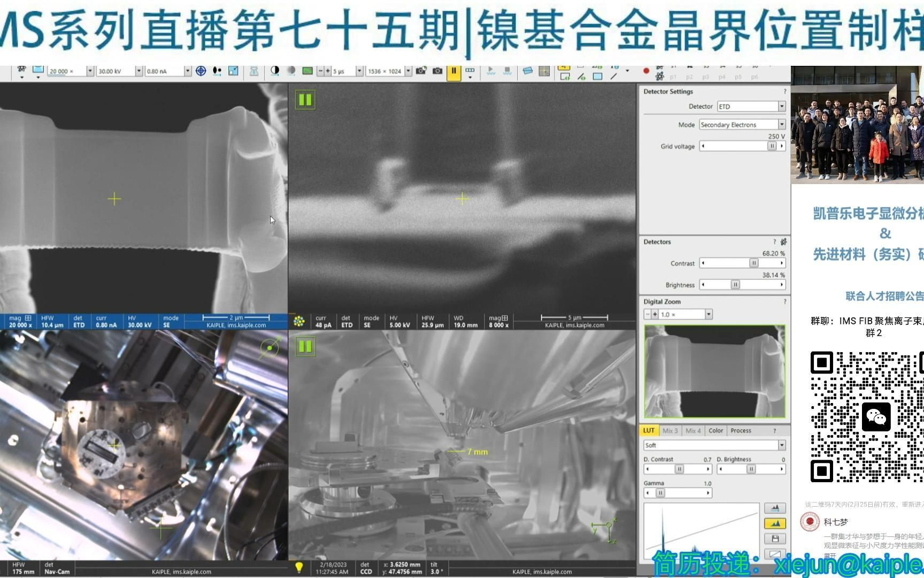The image size is (924, 578).
Task: Click the digital zoom plus button
Action: [654, 315]
